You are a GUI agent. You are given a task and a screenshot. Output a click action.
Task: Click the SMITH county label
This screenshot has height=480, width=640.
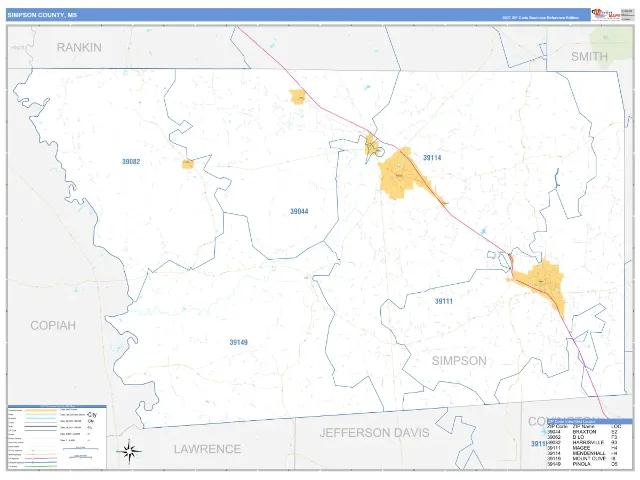click(x=589, y=56)
